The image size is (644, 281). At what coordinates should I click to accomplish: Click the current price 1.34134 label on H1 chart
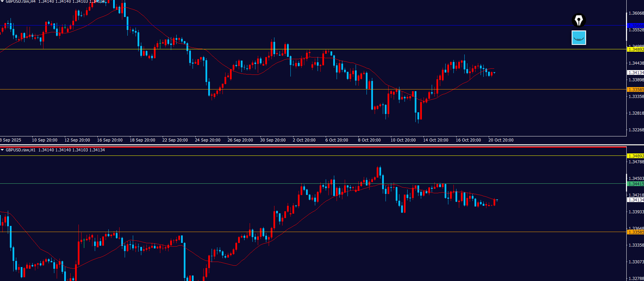(x=635, y=200)
